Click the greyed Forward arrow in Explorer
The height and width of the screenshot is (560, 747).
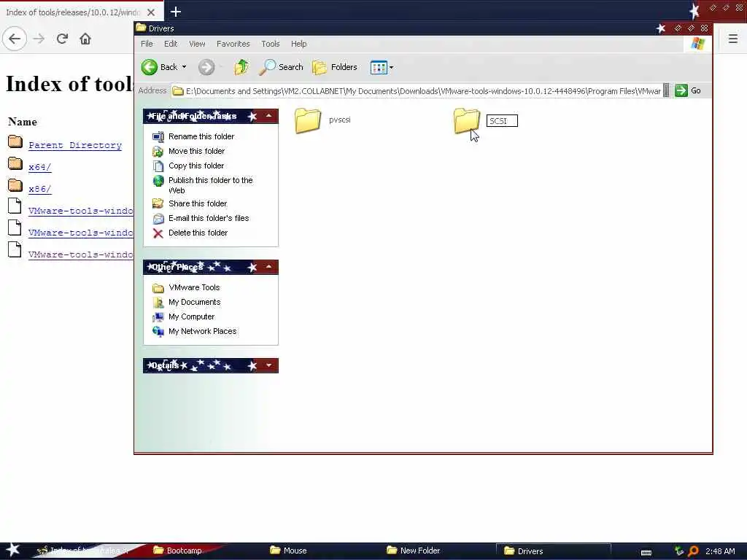point(206,67)
